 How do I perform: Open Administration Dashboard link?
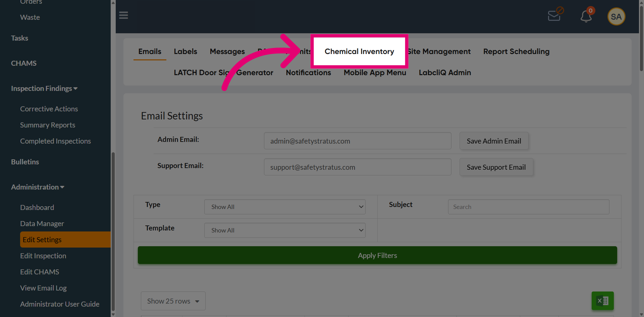coord(37,208)
